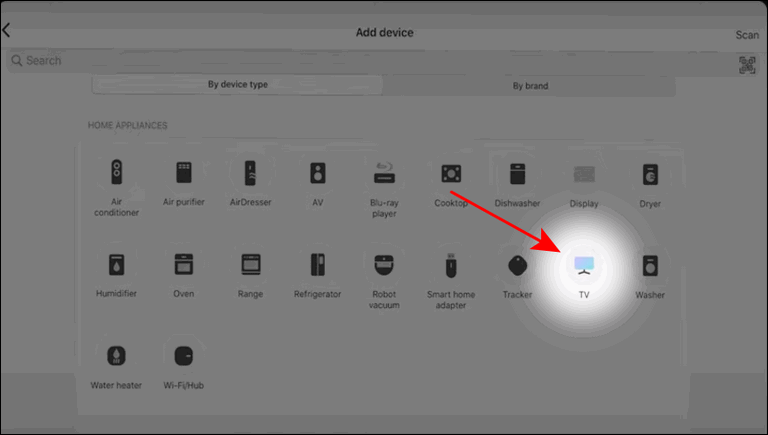Choose the Washer appliance
Screen dimensions: 768x435
point(650,266)
